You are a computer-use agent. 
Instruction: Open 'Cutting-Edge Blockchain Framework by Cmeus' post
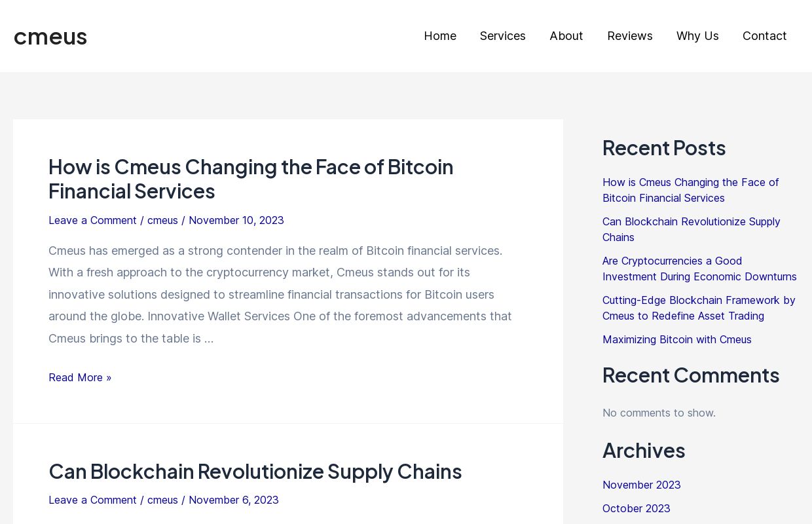[699, 308]
